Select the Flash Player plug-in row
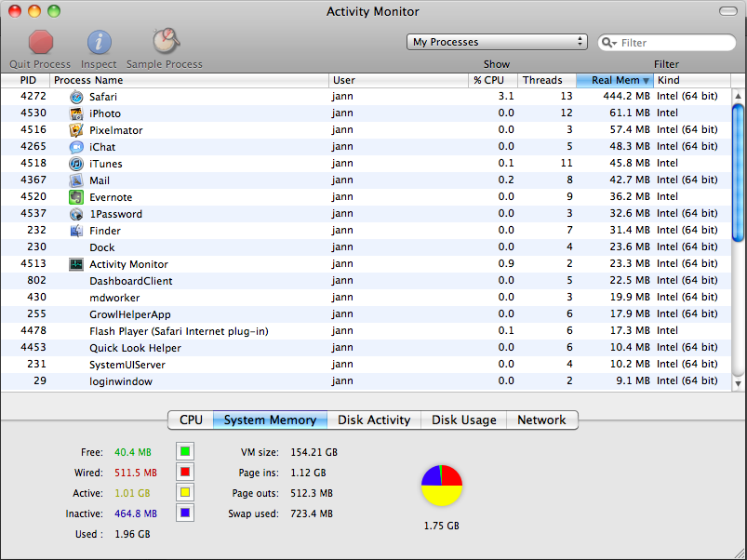 (366, 330)
